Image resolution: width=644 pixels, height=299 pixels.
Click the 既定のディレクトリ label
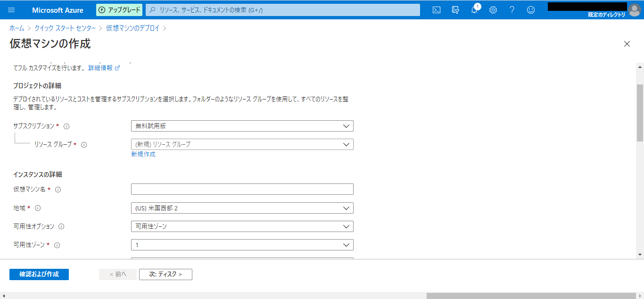[606, 15]
